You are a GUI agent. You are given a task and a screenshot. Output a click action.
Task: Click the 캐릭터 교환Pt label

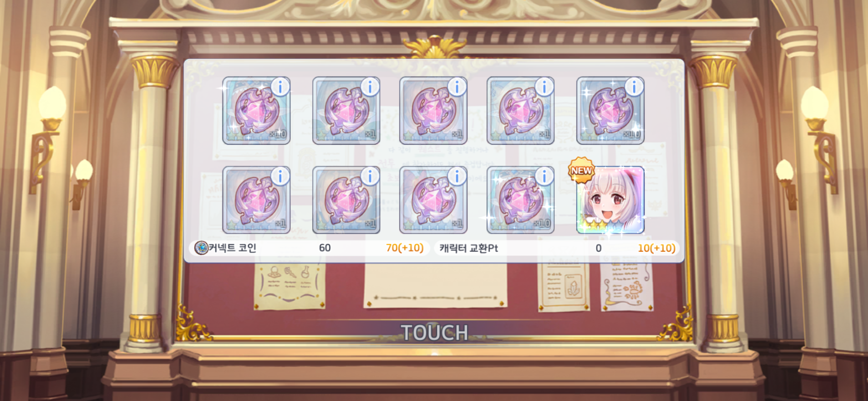click(469, 248)
